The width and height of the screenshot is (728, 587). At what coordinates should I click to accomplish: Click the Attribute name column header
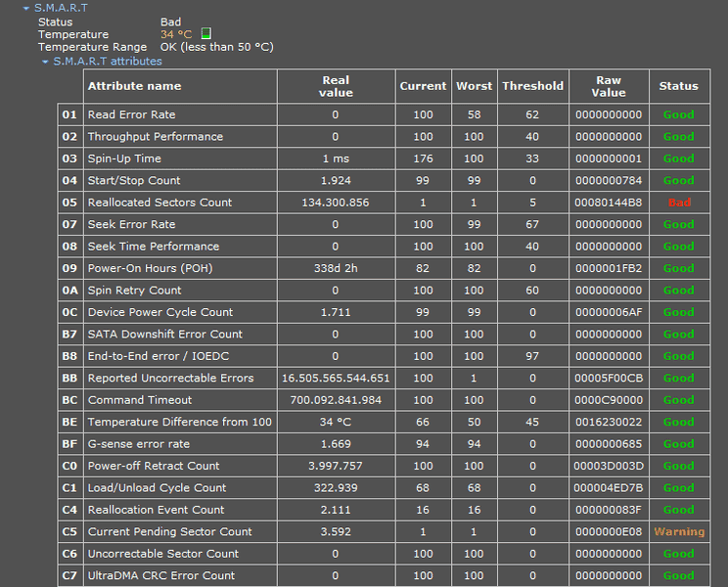pos(134,86)
